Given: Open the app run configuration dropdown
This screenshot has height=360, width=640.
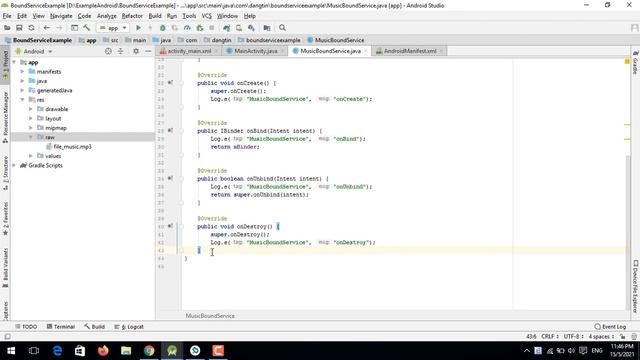Looking at the screenshot, I should [x=113, y=28].
